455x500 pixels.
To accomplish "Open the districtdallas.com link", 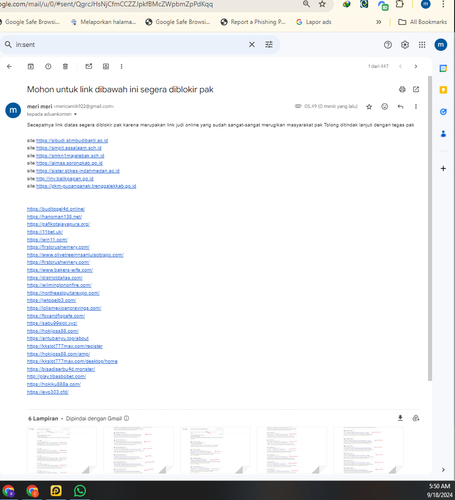I will (55, 278).
